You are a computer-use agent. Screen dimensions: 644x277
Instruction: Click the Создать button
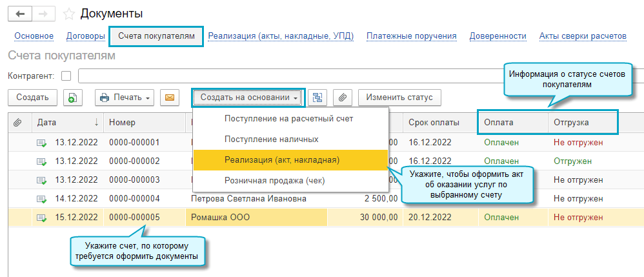(32, 97)
